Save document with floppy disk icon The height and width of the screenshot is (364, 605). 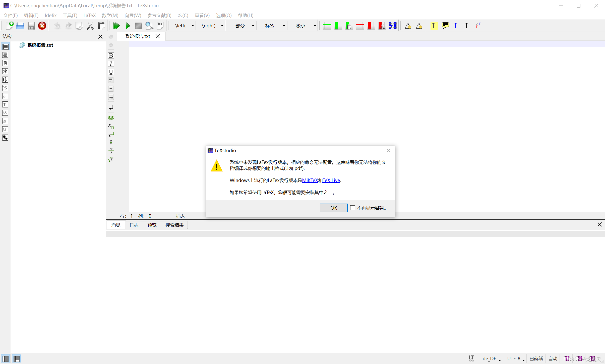coord(31,26)
